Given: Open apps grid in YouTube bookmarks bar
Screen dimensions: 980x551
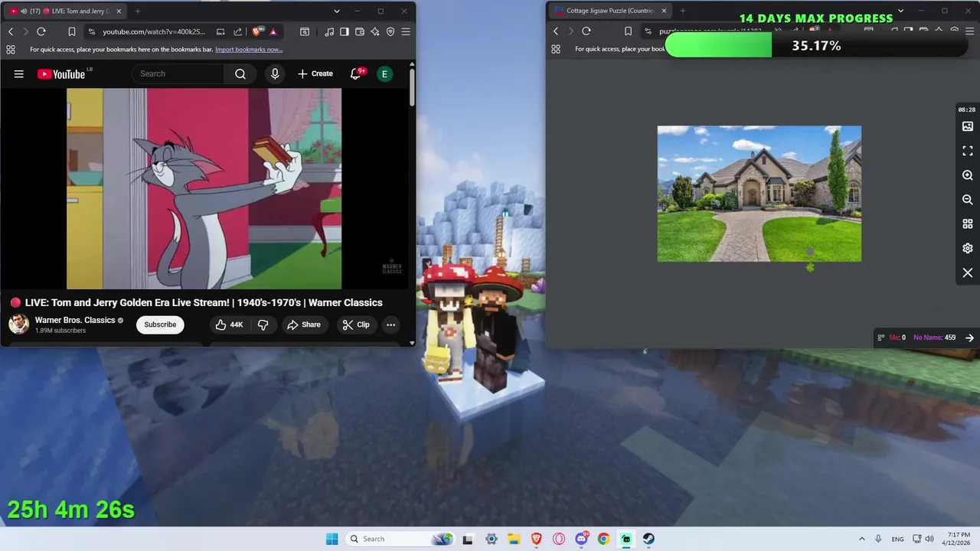Looking at the screenshot, I should (11, 50).
